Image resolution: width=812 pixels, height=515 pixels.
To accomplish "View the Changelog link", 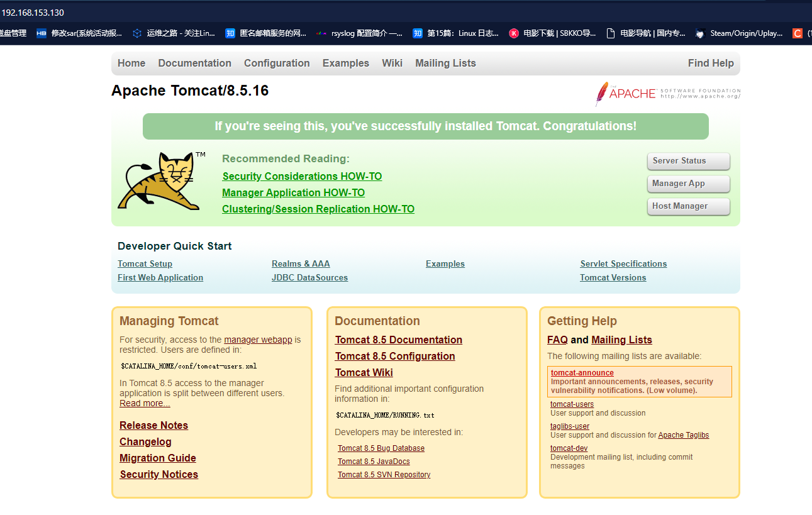I will point(145,442).
